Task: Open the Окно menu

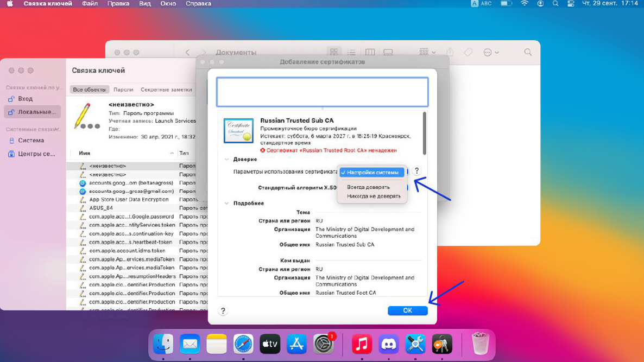Action: point(168,3)
